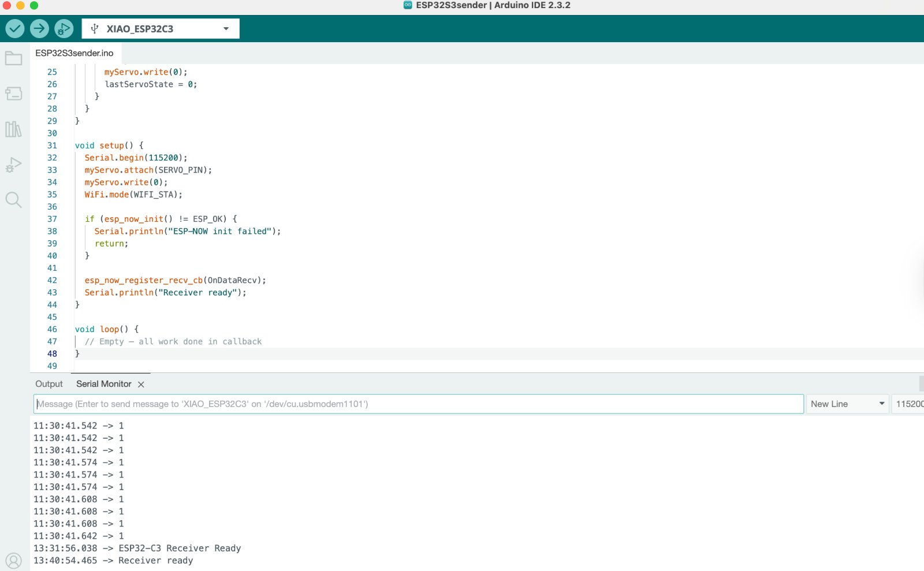Click the 'void setup() {' code line
924x571 pixels.
[x=109, y=145]
